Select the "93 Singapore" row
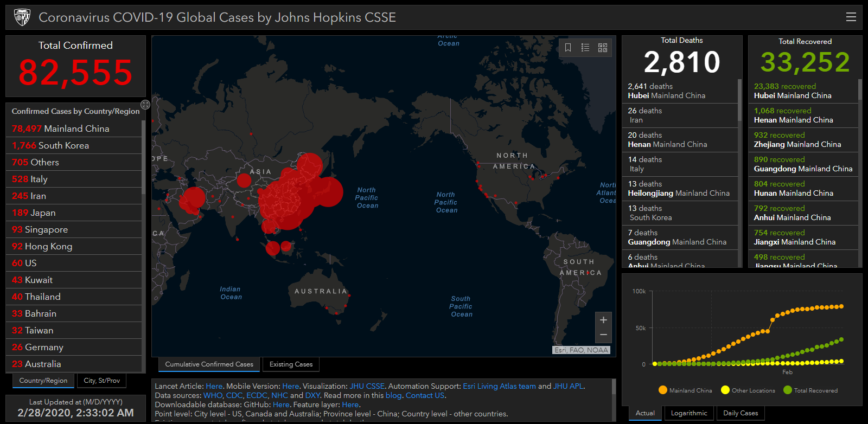Image resolution: width=868 pixels, height=424 pixels. point(74,230)
